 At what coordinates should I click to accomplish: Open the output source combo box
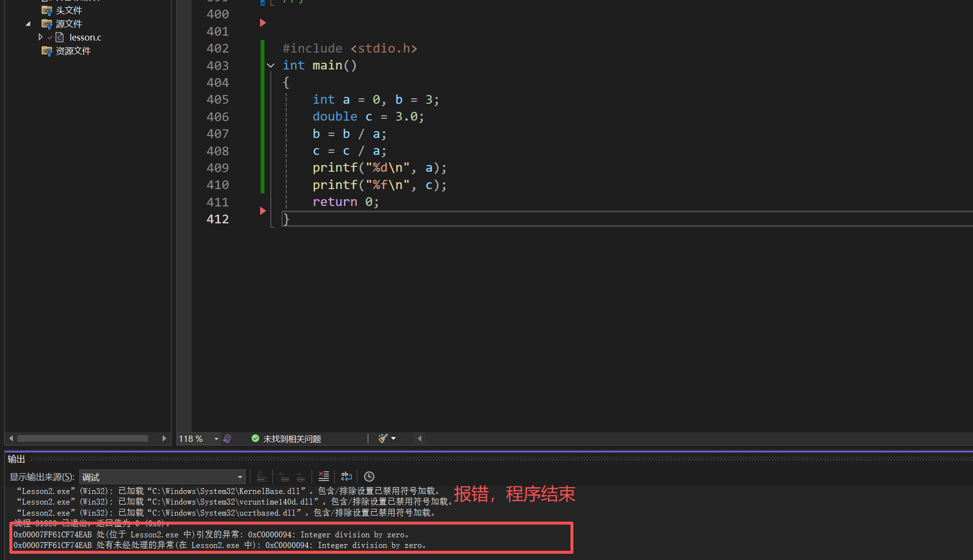[162, 477]
